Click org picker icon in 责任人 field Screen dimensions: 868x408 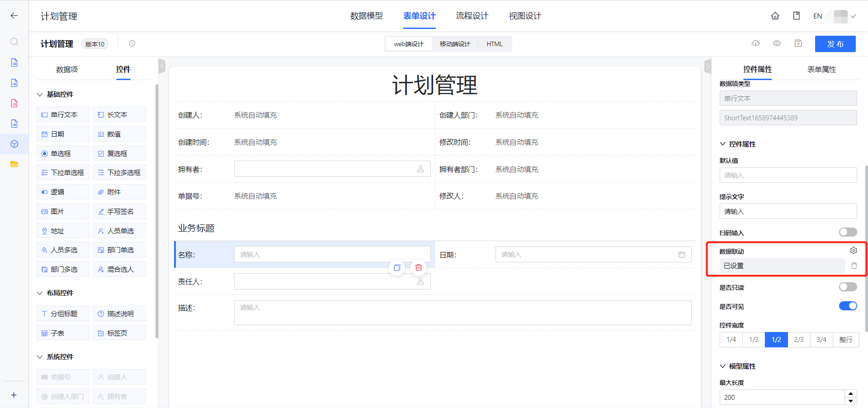tap(420, 282)
